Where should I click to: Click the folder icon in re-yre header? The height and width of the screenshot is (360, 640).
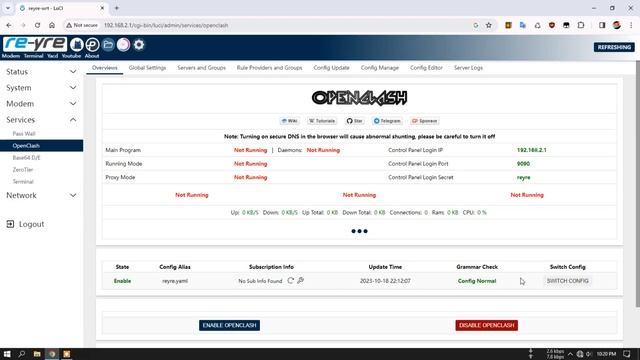[108, 44]
